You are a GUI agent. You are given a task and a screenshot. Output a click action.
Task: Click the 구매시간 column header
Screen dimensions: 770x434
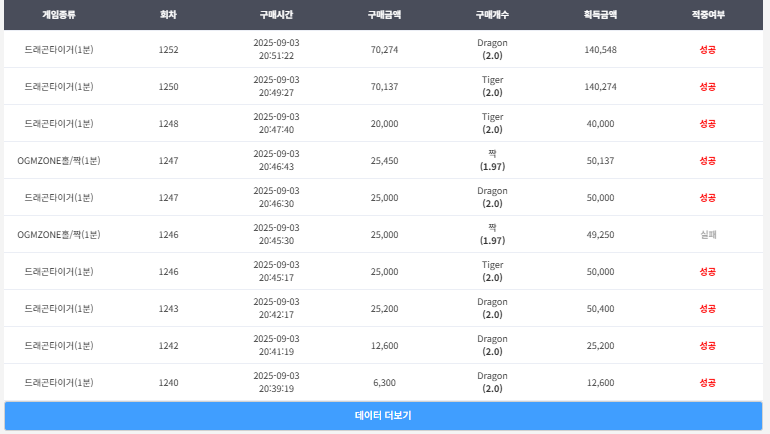pos(276,15)
